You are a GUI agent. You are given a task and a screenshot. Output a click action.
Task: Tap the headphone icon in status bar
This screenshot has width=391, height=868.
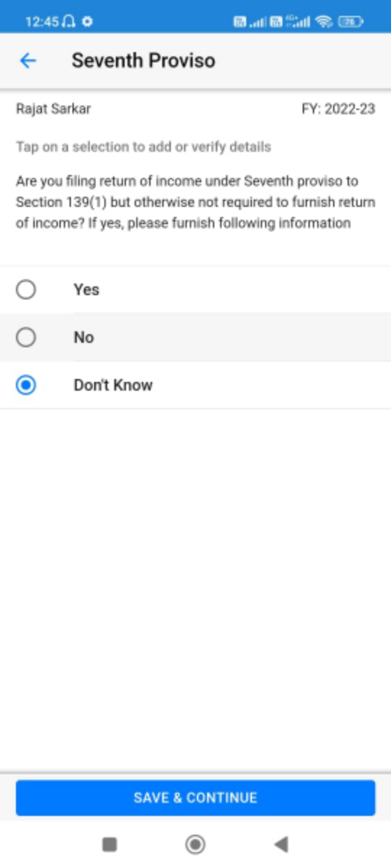coord(70,22)
